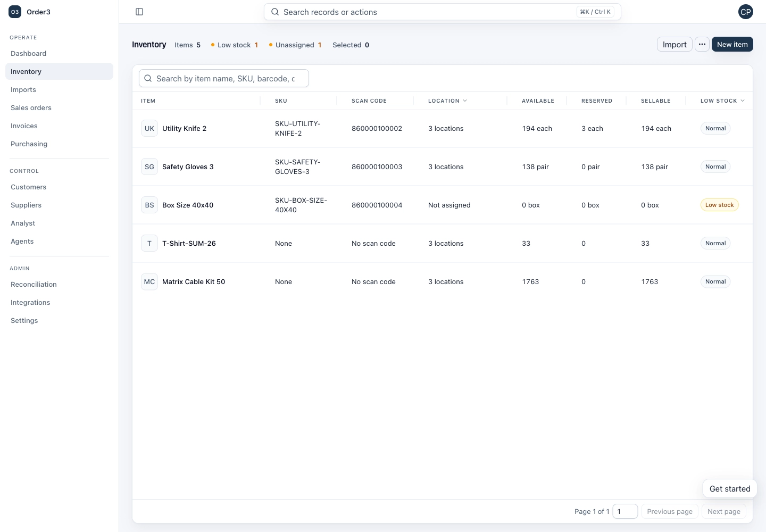The height and width of the screenshot is (532, 766).
Task: Click the Sellable column header
Action: click(655, 101)
